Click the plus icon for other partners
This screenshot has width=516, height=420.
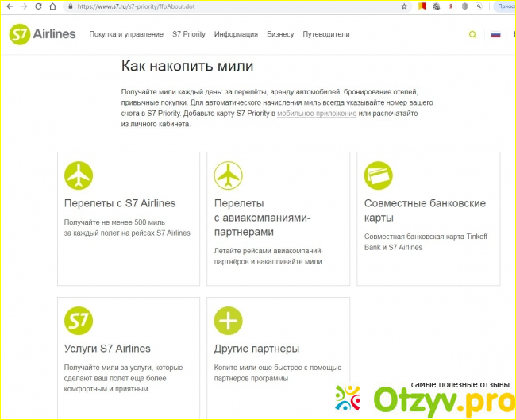[x=229, y=321]
